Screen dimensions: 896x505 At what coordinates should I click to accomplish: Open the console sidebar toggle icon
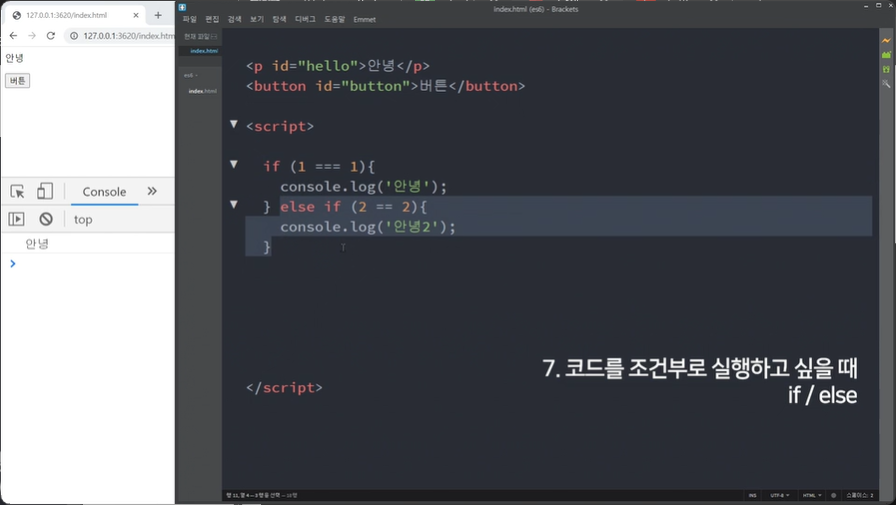(17, 219)
